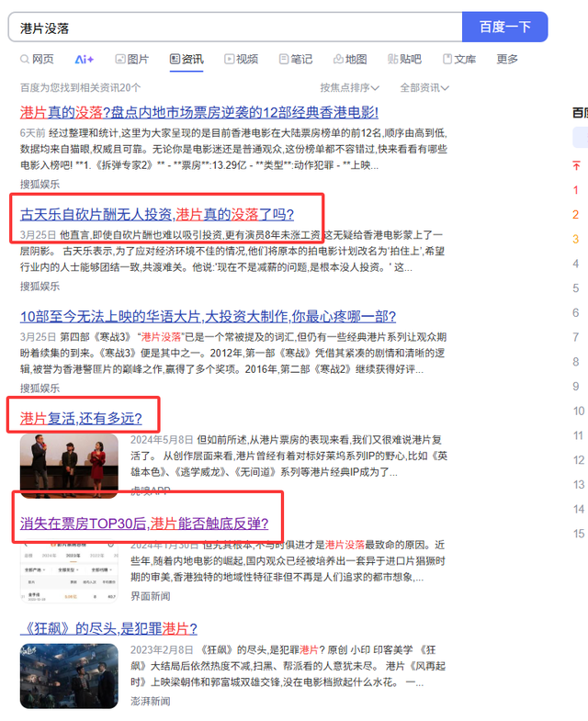This screenshot has height=721, width=588.
Task: Click the paw icon beside 贴吧
Action: (392, 60)
